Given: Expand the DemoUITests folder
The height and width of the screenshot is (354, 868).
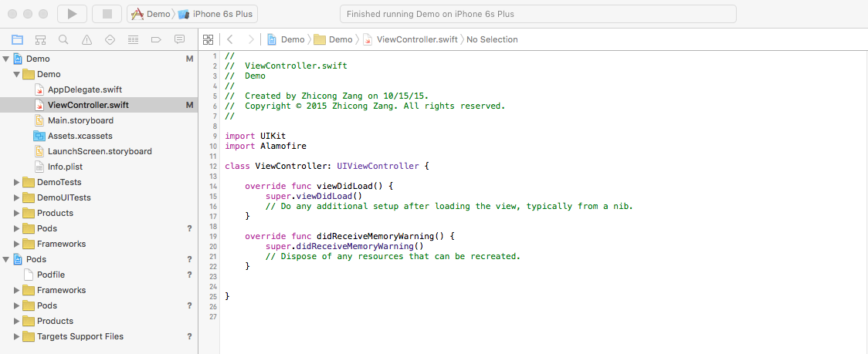Looking at the screenshot, I should click(x=17, y=197).
